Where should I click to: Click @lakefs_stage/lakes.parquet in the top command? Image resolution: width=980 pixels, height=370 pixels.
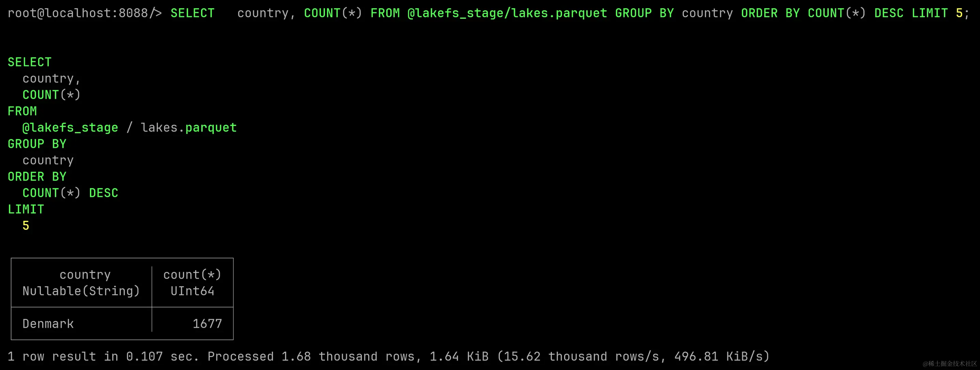coord(507,13)
